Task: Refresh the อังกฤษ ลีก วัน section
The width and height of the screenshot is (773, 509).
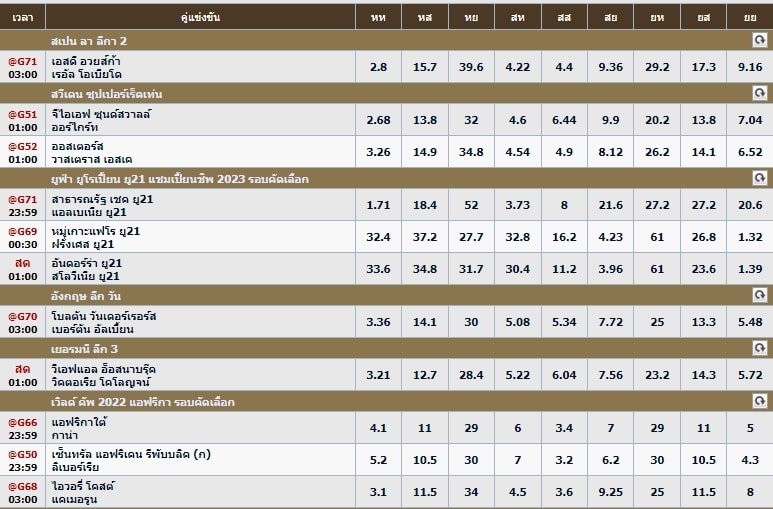Action: 759,295
